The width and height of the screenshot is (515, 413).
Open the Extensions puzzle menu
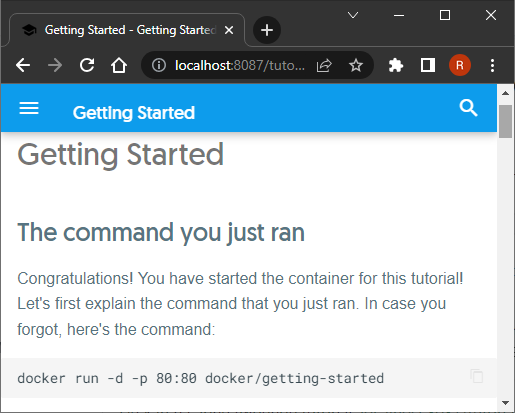pyautogui.click(x=396, y=65)
